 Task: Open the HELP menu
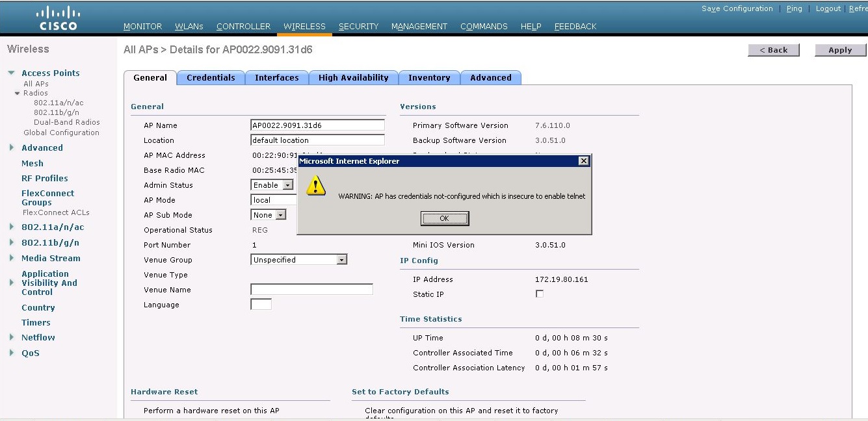(x=531, y=27)
